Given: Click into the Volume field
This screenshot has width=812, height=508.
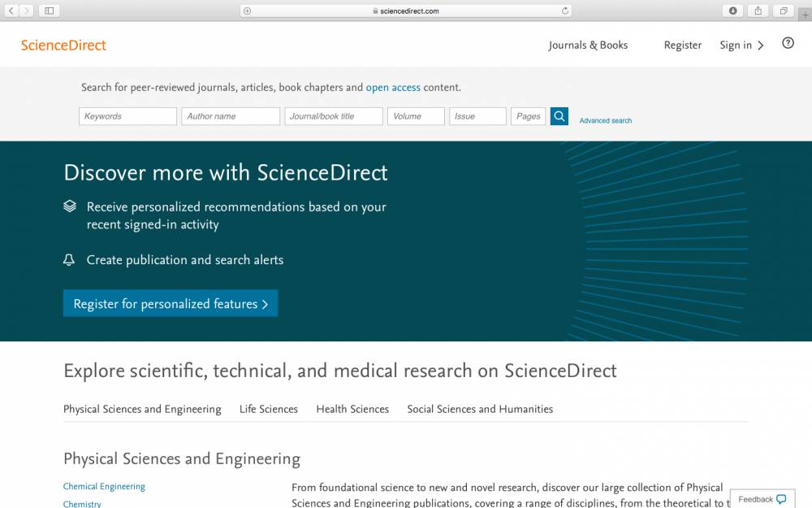Looking at the screenshot, I should [416, 116].
